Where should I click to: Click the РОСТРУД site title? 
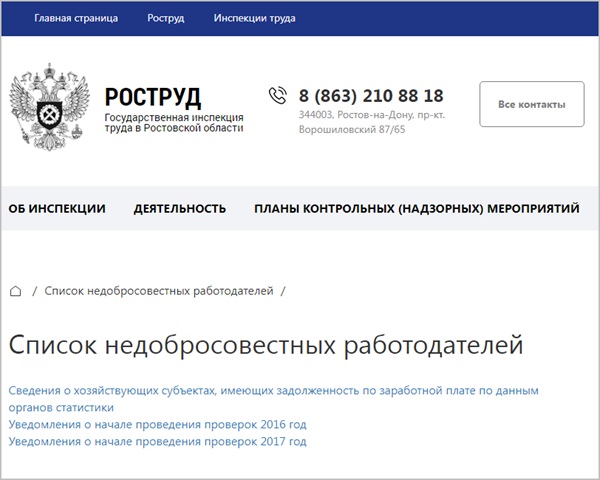[153, 97]
